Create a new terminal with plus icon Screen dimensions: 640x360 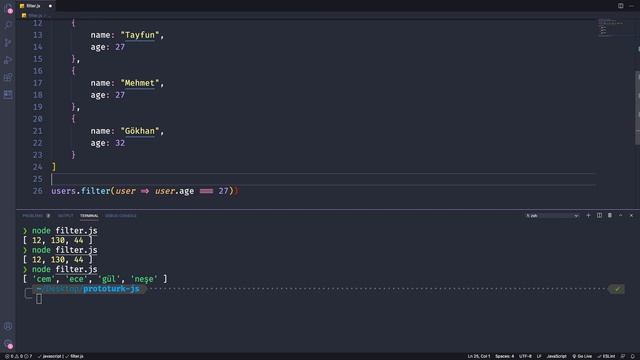coord(588,216)
